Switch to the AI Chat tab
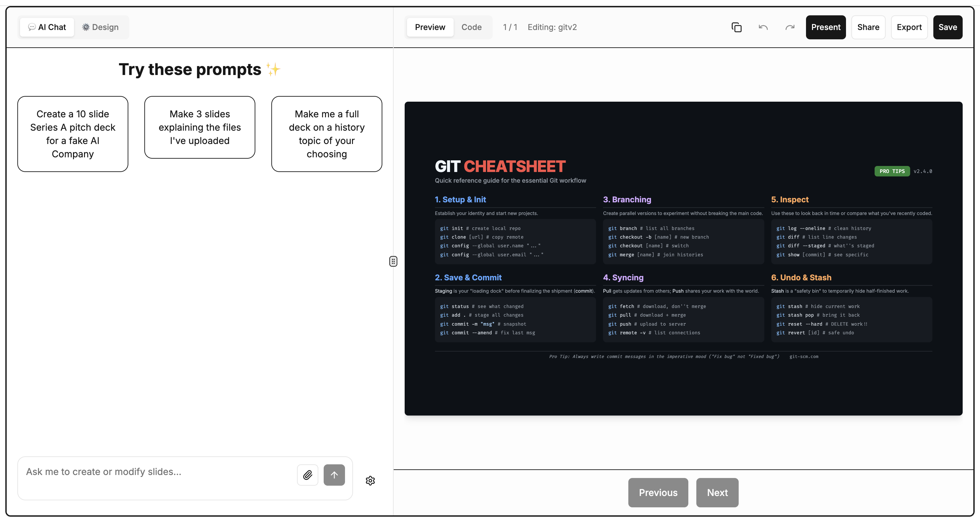Viewport: 980px width, 522px height. [47, 27]
